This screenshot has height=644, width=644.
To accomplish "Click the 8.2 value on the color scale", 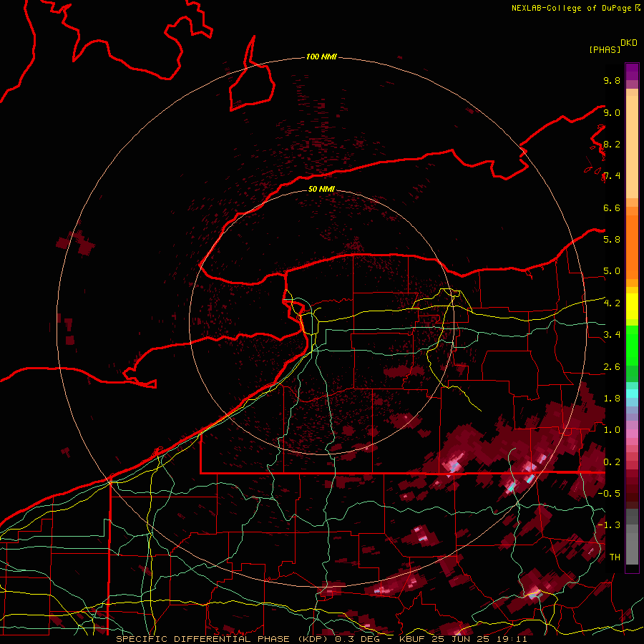I will tap(612, 144).
